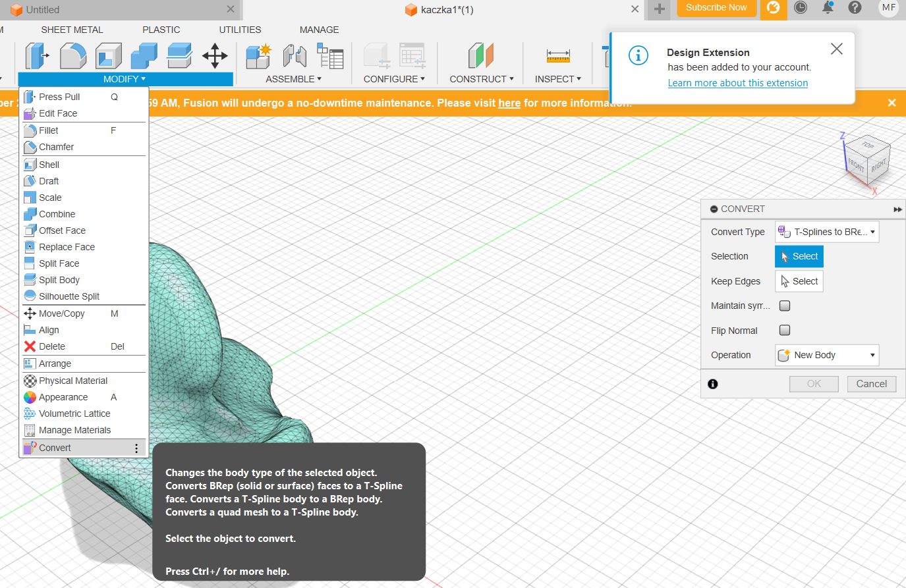Click the New Component assemble icon
Screen dimensions: 906x588
click(x=259, y=56)
